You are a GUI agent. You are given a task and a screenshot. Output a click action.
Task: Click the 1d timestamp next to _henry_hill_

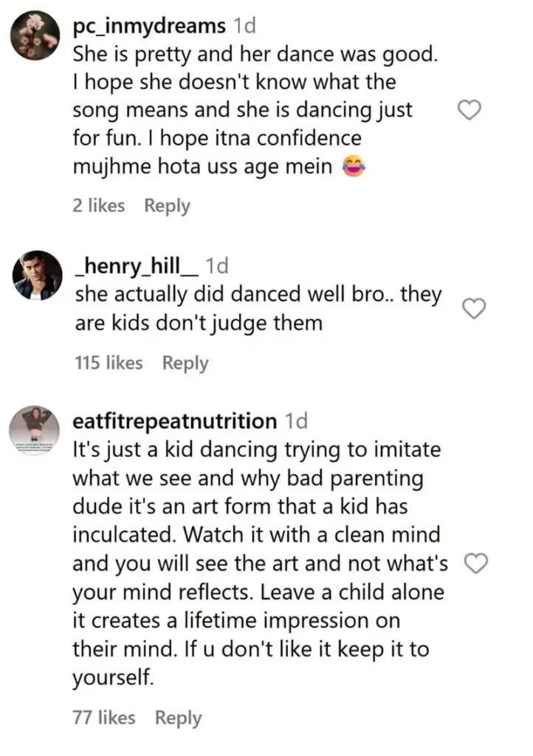(x=217, y=266)
